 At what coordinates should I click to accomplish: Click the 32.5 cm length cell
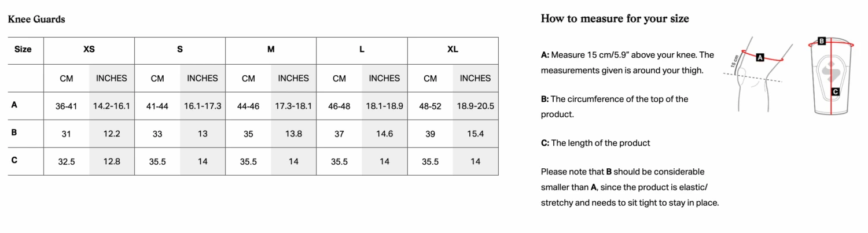[x=67, y=162]
